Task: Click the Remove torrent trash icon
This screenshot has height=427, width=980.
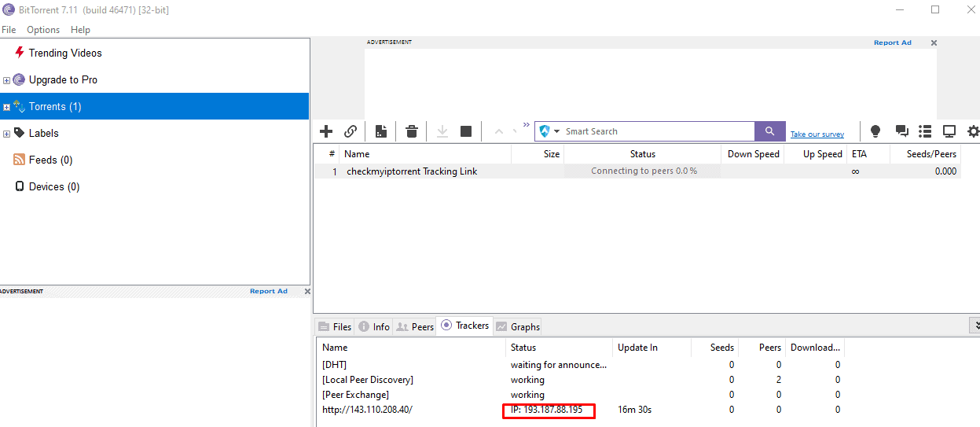Action: pos(411,131)
